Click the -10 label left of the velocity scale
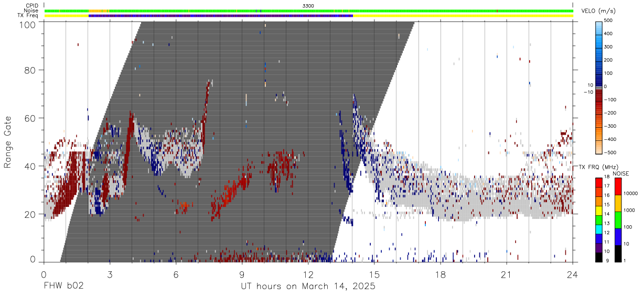This screenshot has width=644, height=297. coord(588,92)
